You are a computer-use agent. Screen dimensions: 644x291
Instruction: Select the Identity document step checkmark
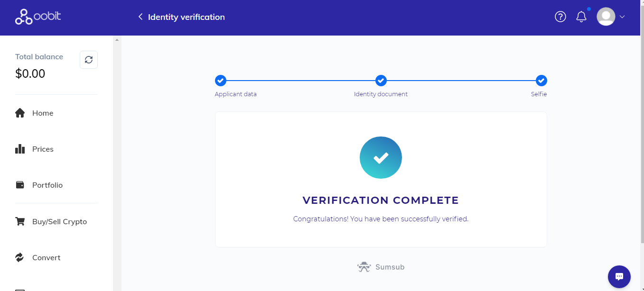click(381, 81)
